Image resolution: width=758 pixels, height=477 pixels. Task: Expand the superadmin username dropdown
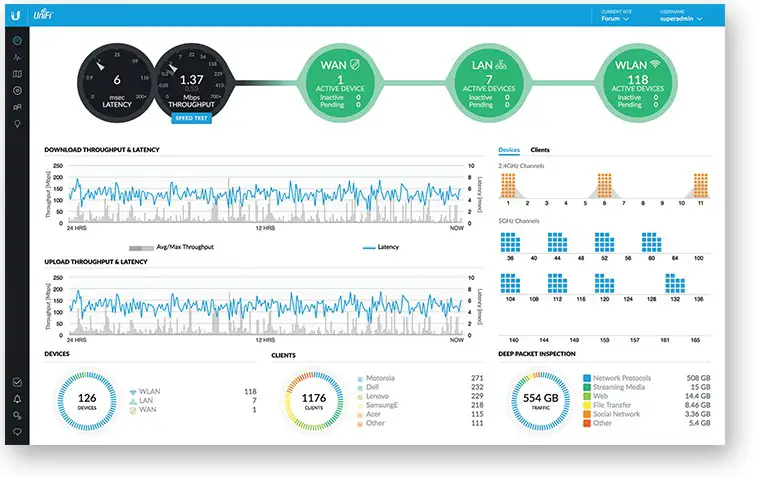tap(681, 18)
